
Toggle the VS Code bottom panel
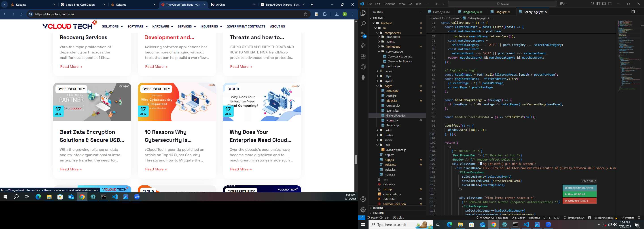pos(604,4)
